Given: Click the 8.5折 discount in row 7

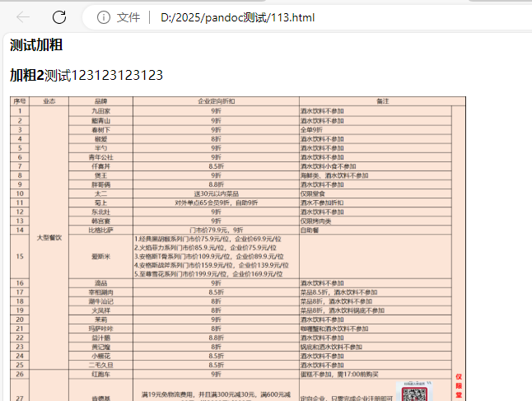Looking at the screenshot, I should point(216,166).
